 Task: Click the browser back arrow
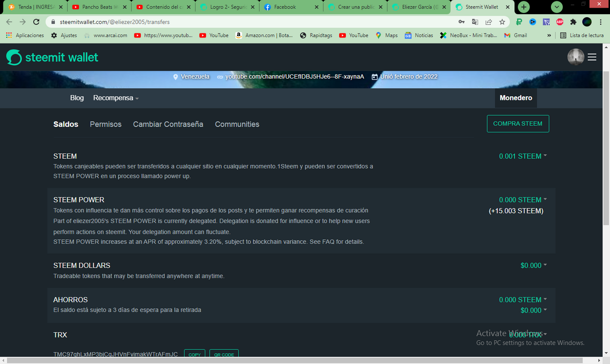[10, 22]
